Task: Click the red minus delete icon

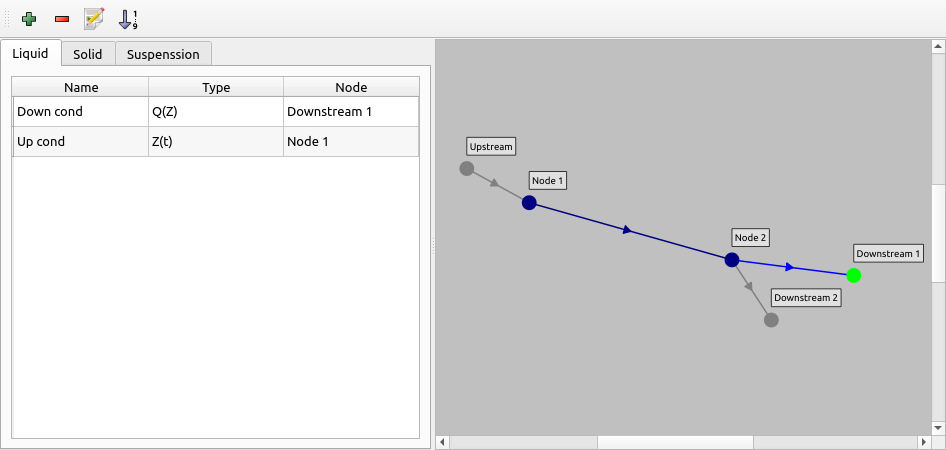Action: coord(62,18)
